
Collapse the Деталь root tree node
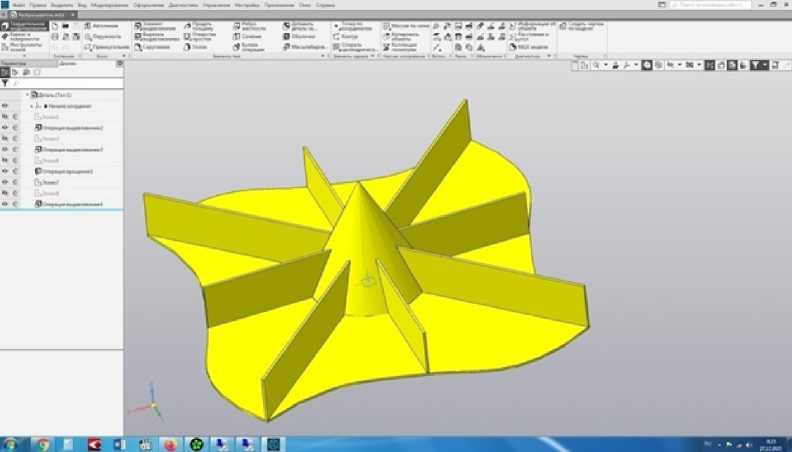[x=27, y=95]
